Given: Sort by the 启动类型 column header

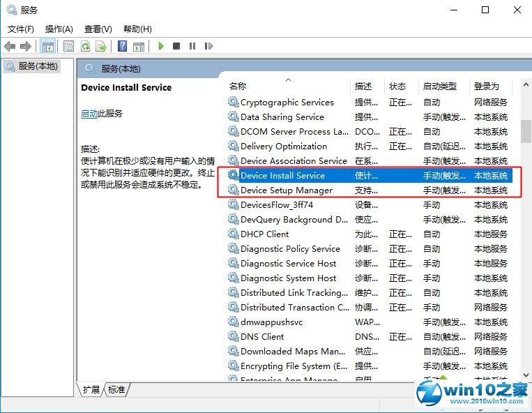Looking at the screenshot, I should (x=439, y=86).
